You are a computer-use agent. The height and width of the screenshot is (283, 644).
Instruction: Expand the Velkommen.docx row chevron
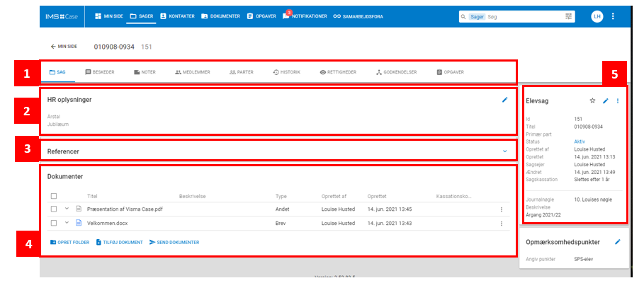click(67, 223)
